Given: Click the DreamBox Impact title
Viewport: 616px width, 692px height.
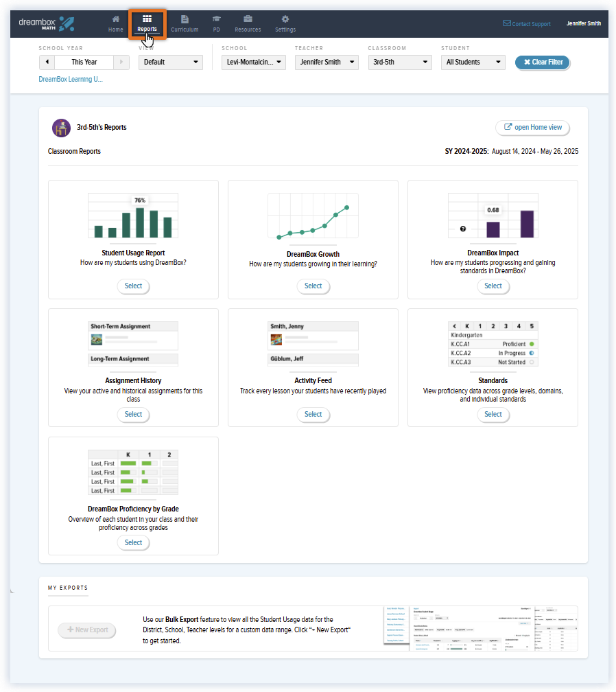Looking at the screenshot, I should (x=493, y=253).
